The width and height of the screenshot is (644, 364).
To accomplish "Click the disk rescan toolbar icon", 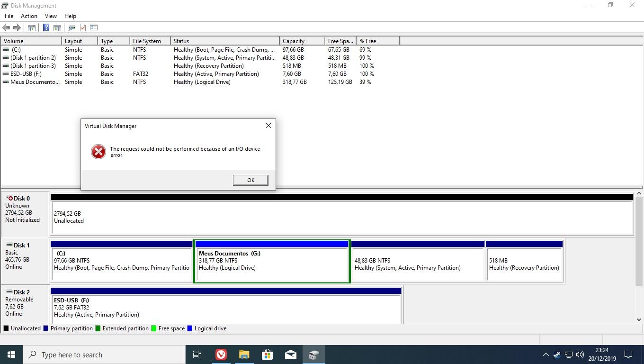I will pyautogui.click(x=72, y=28).
